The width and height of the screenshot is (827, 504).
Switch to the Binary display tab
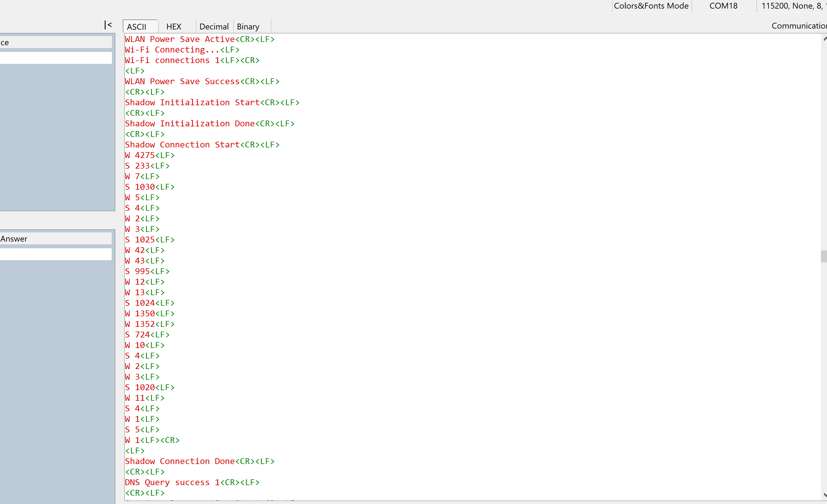point(248,26)
